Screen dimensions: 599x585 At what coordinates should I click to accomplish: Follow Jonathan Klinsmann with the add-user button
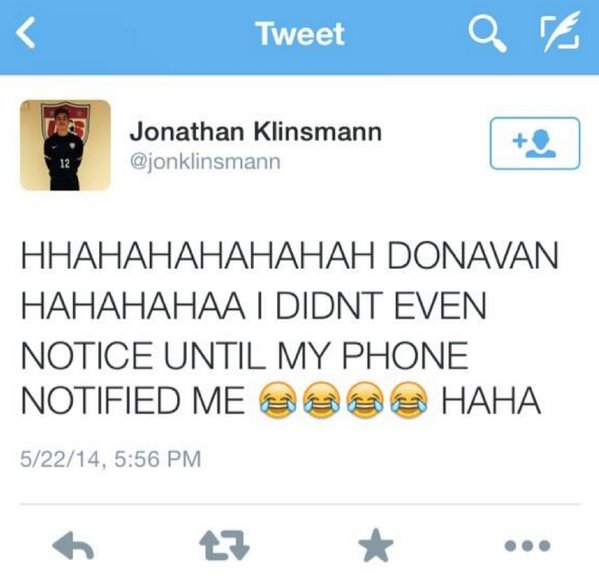pyautogui.click(x=535, y=143)
